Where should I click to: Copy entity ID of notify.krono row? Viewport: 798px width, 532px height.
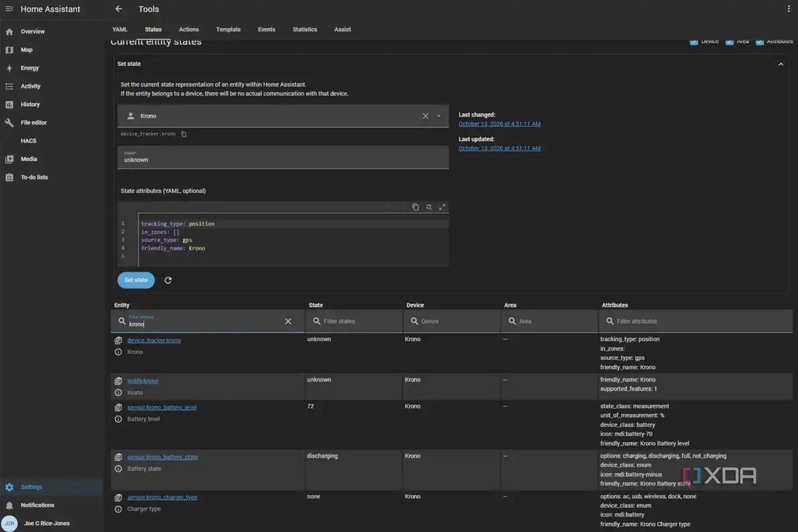pyautogui.click(x=118, y=381)
